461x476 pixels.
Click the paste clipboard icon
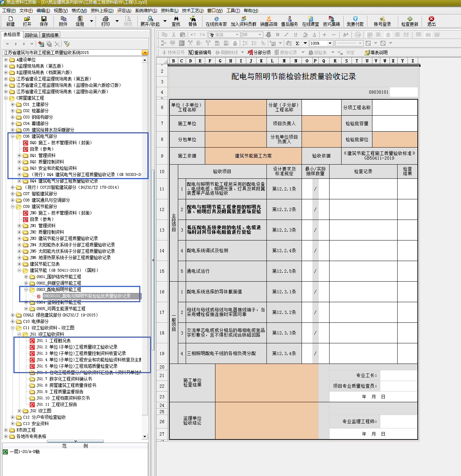tap(183, 34)
